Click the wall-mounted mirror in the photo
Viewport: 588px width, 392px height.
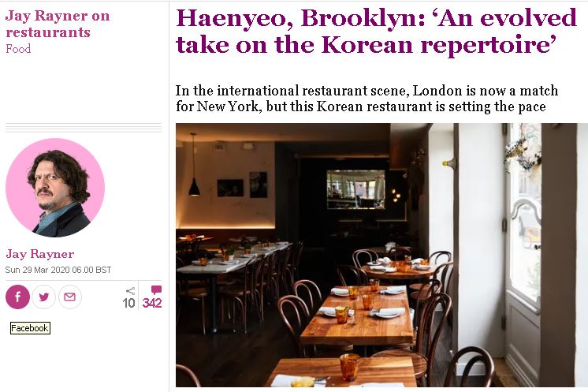tap(355, 189)
